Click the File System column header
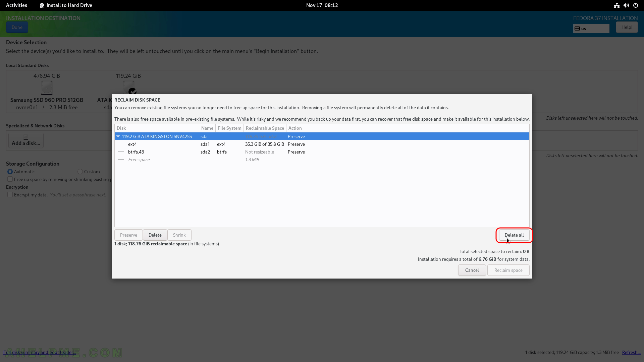644x362 pixels. point(229,128)
